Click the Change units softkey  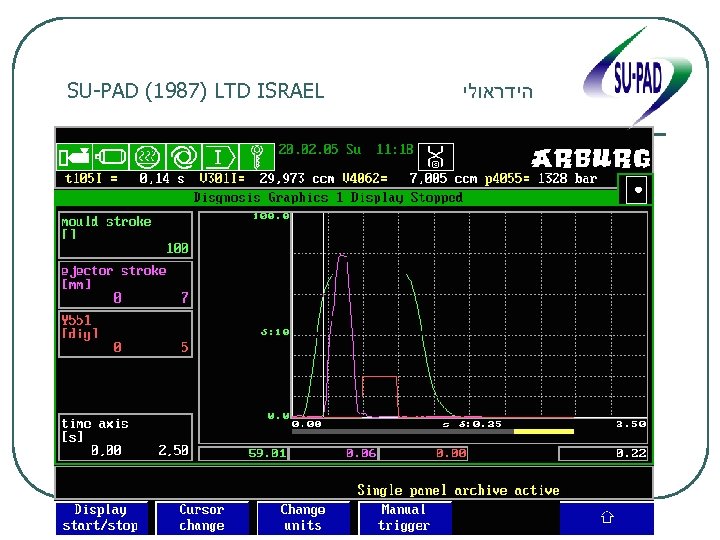pos(303,518)
